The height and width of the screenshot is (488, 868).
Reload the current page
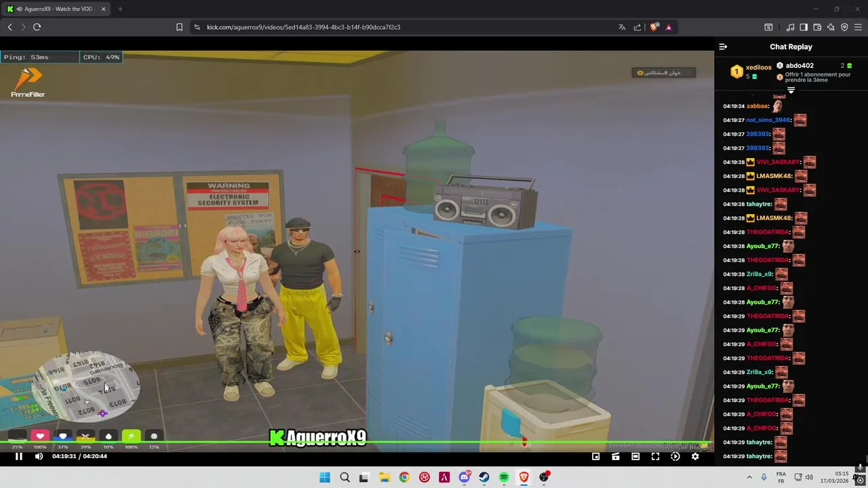click(37, 27)
